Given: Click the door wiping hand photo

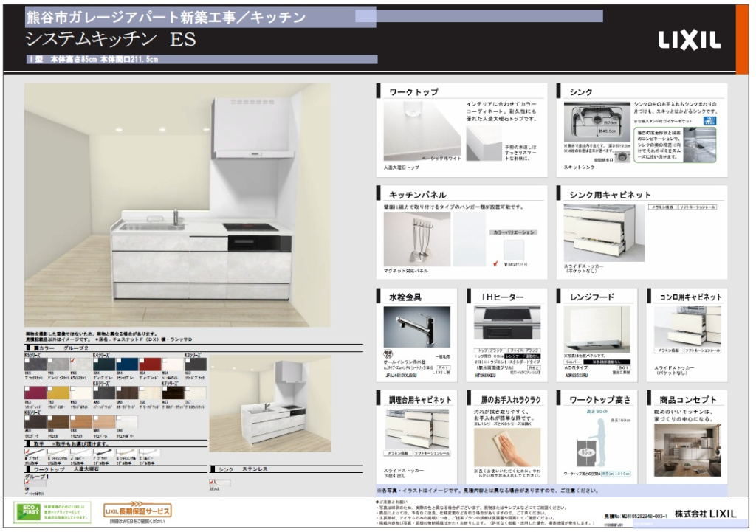Looking at the screenshot, I should click(x=507, y=446).
